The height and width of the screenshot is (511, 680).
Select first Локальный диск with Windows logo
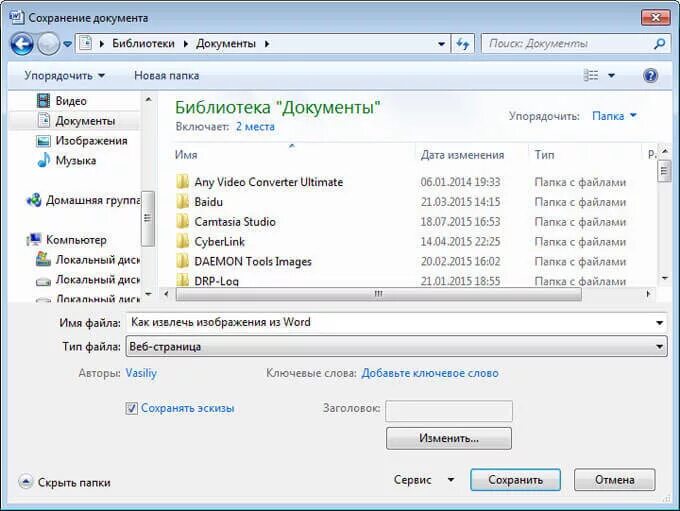87,260
